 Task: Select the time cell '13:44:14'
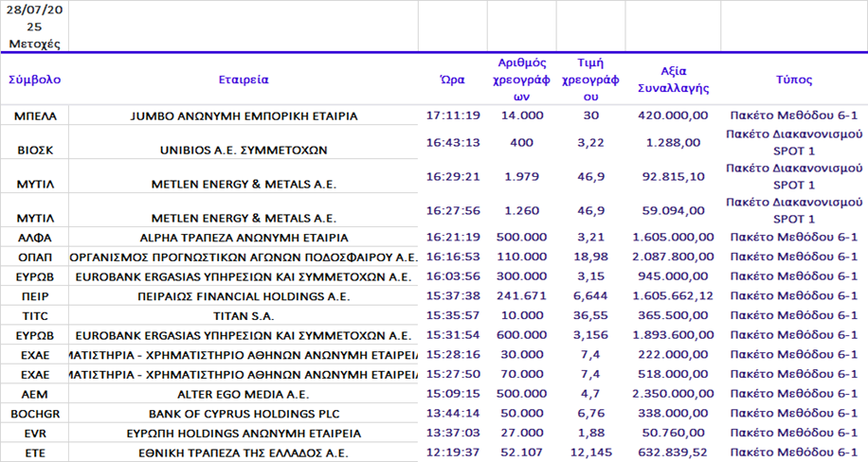(x=453, y=414)
